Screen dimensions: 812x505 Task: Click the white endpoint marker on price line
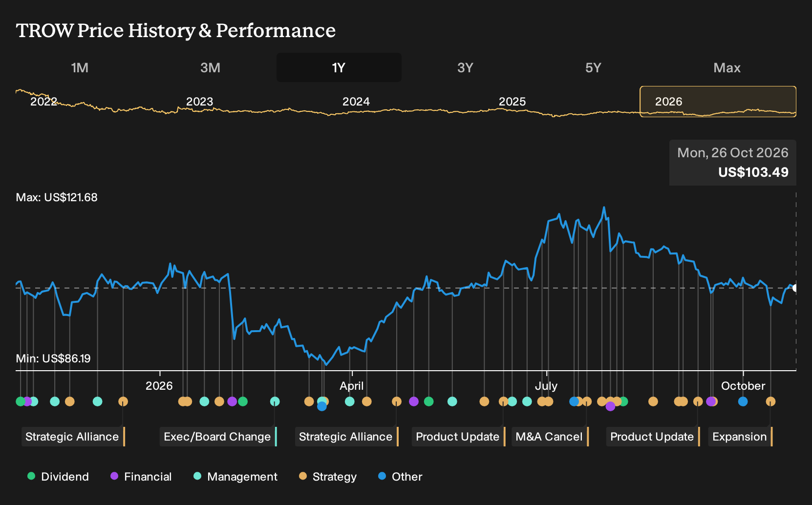point(795,288)
